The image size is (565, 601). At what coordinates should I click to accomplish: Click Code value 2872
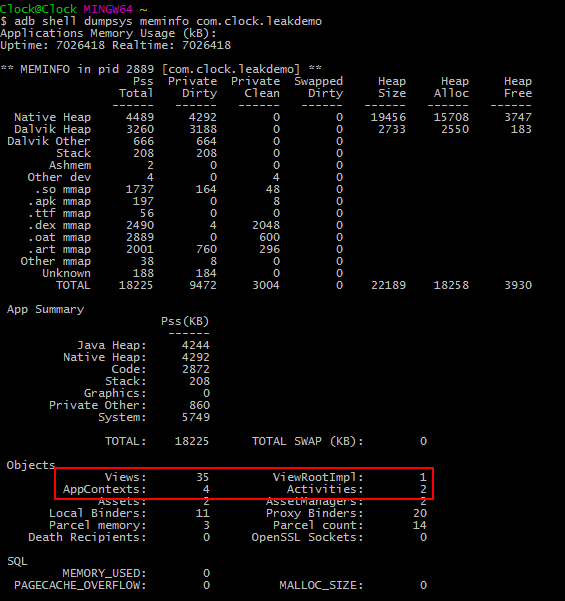(x=196, y=369)
